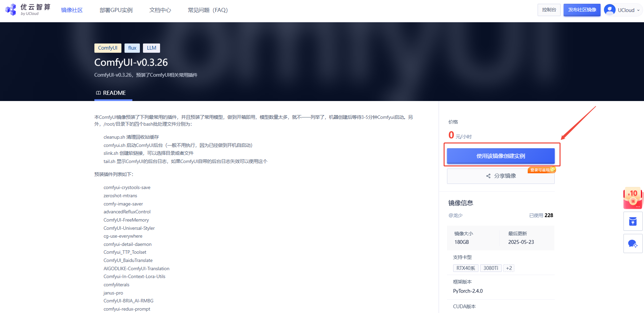
Task: Go to 部署GPU实例 in navigation
Action: pos(116,10)
